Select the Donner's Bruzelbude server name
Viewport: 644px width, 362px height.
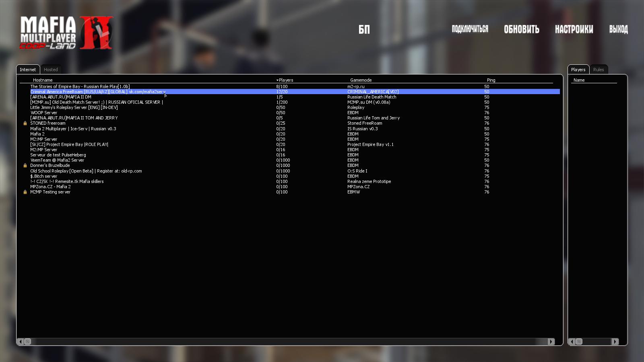(50, 165)
